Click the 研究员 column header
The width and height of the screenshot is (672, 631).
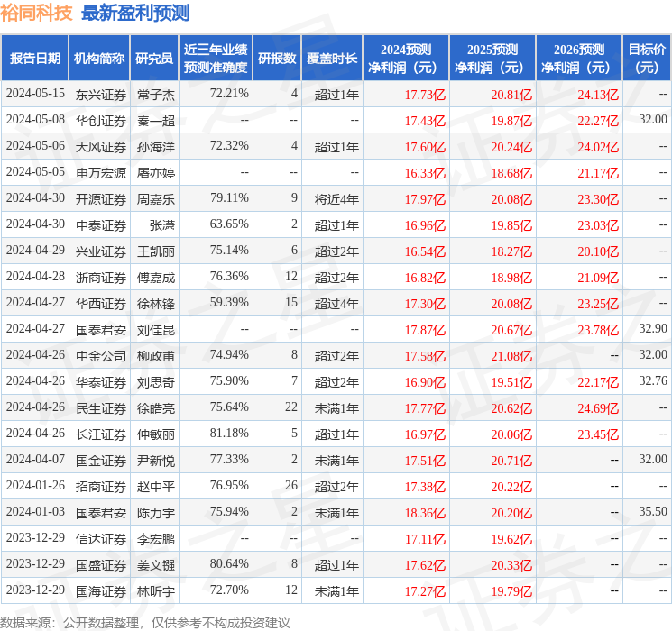point(154,59)
